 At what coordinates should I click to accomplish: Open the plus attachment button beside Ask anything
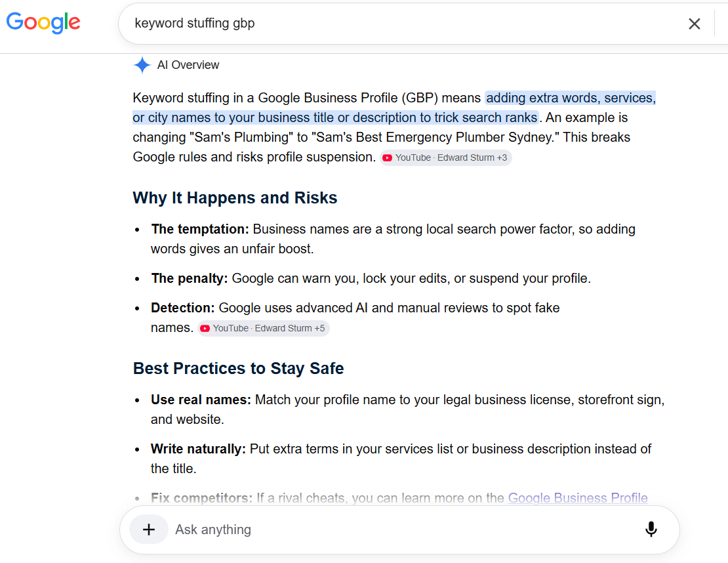[149, 529]
